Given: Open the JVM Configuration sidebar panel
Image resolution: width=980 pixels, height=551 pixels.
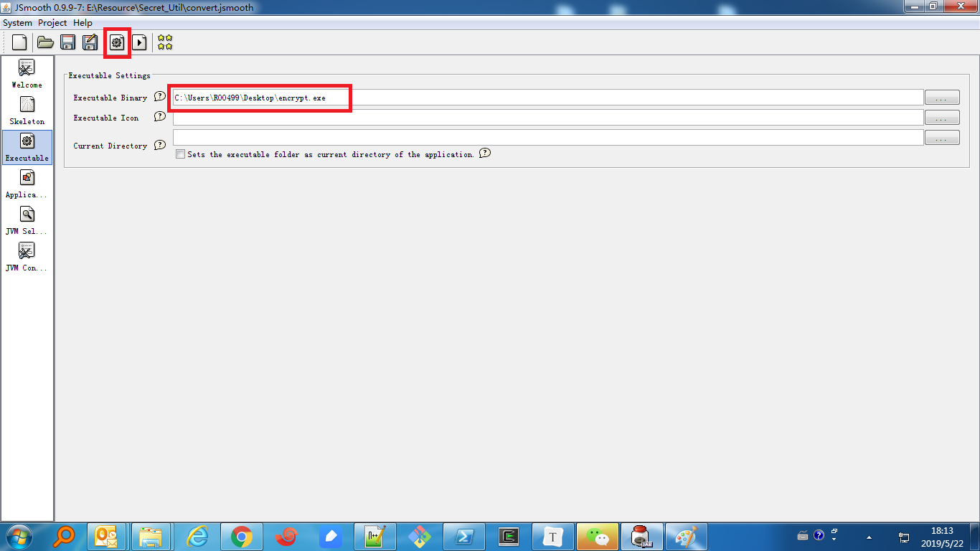Looking at the screenshot, I should (27, 257).
